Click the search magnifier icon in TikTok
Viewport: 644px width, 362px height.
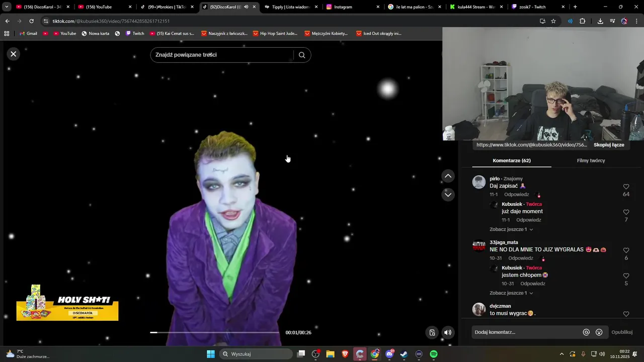pyautogui.click(x=302, y=55)
